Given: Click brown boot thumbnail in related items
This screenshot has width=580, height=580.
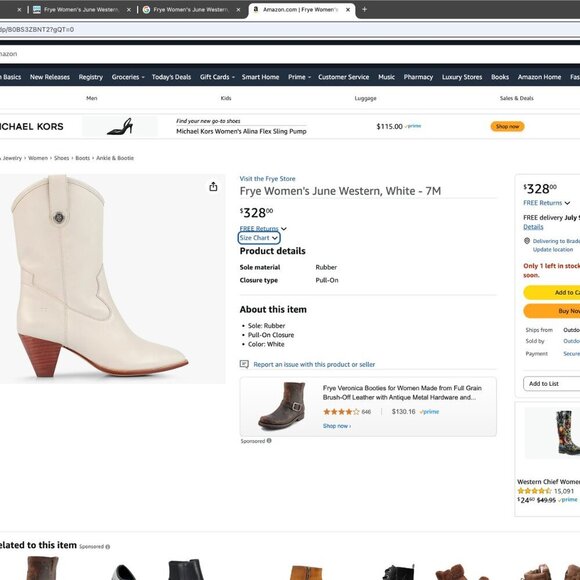Looking at the screenshot, I should tap(42, 568).
